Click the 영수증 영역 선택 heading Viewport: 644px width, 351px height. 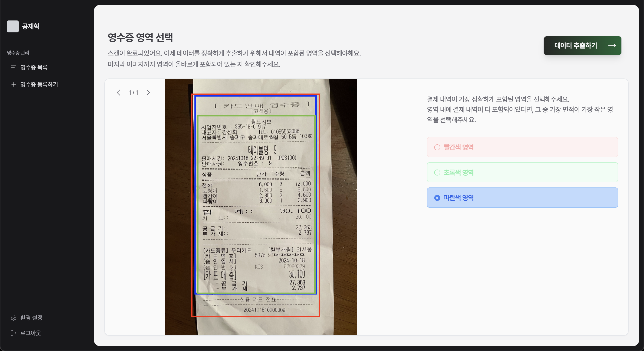(140, 37)
